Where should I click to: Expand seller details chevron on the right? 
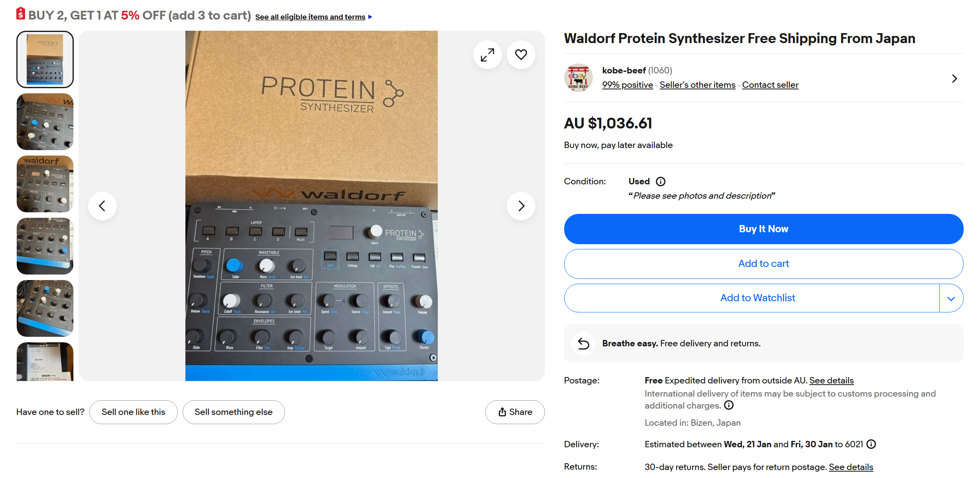pyautogui.click(x=954, y=79)
